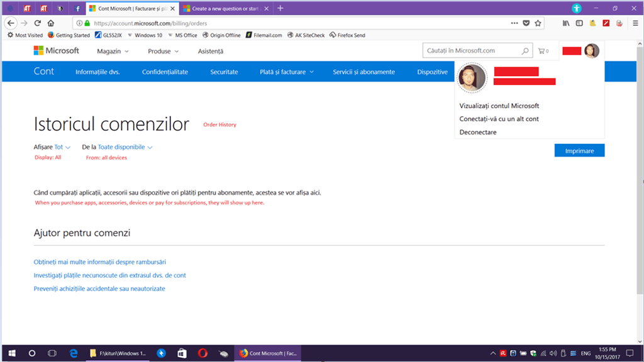Open the Windows Start menu
The image size is (644, 362).
coord(12,353)
